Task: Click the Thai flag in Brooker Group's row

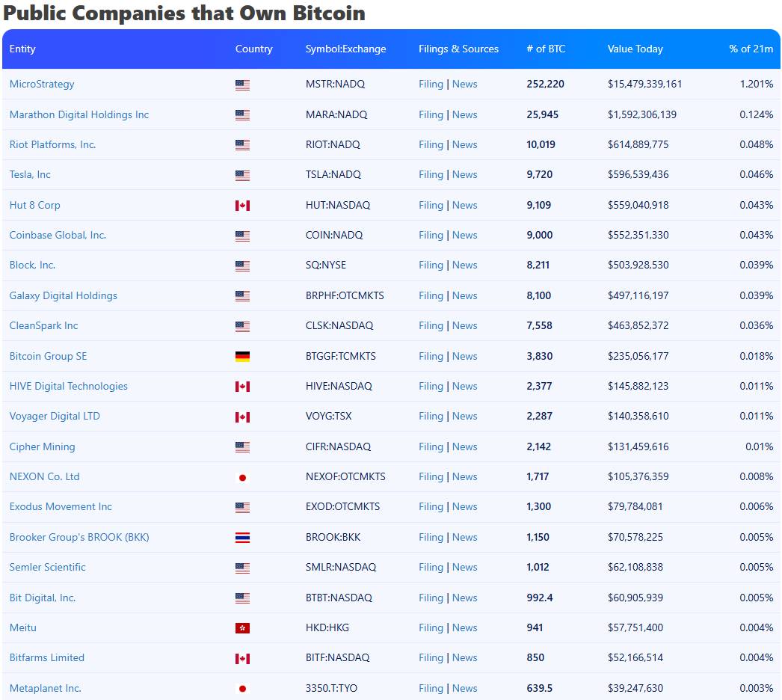Action: click(x=242, y=538)
